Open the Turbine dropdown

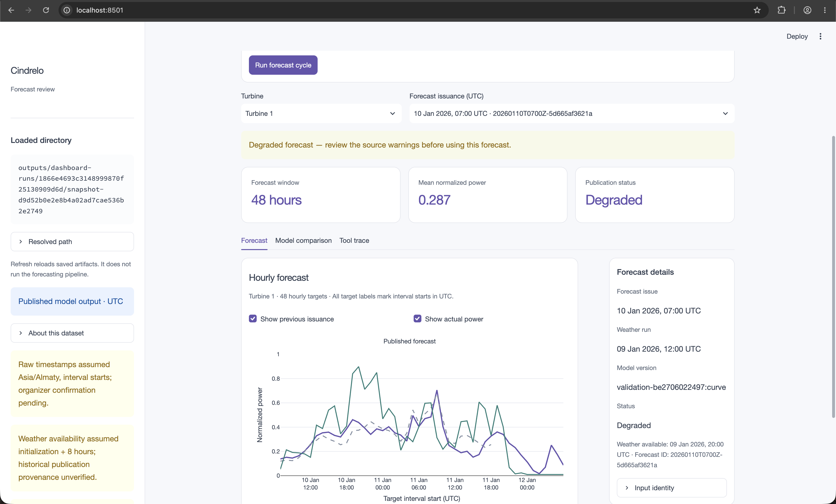point(321,113)
